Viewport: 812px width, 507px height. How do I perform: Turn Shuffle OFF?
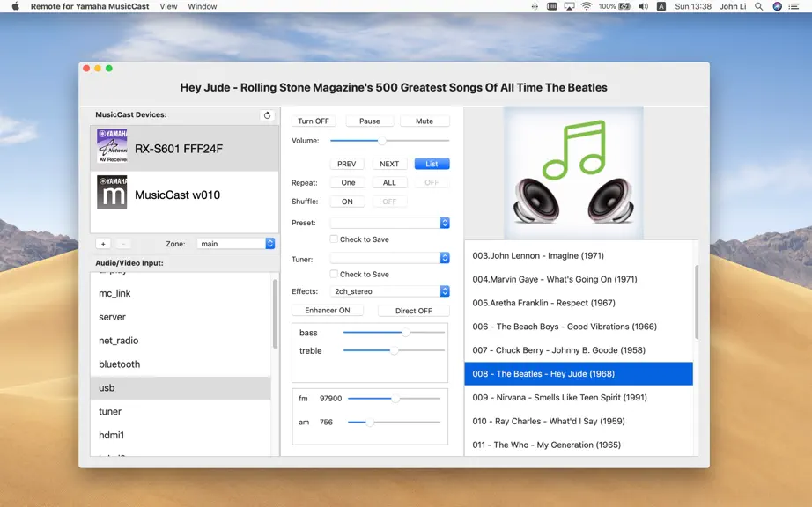(389, 202)
